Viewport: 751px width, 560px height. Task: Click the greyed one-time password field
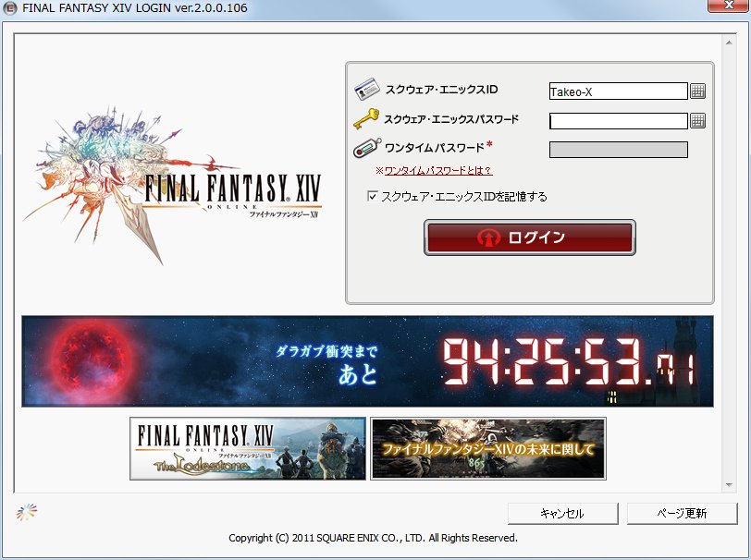tap(619, 150)
